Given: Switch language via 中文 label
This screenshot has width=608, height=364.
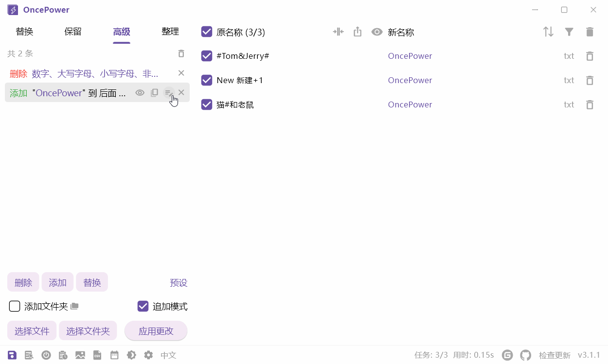Looking at the screenshot, I should coord(168,355).
